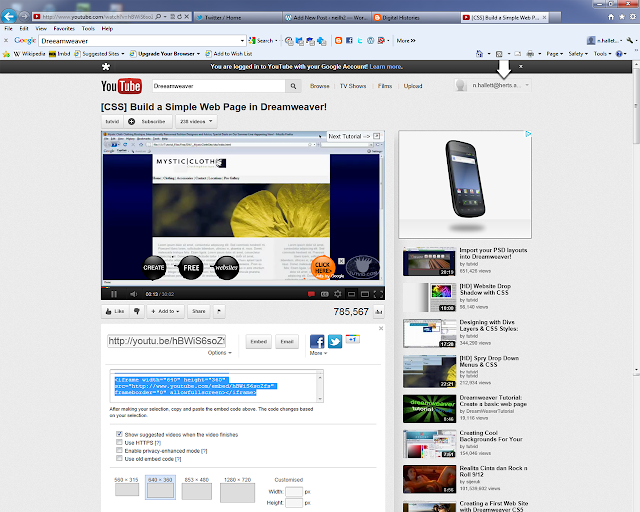Enable privacy-enhanced mode checkbox
640x512 pixels.
click(119, 450)
